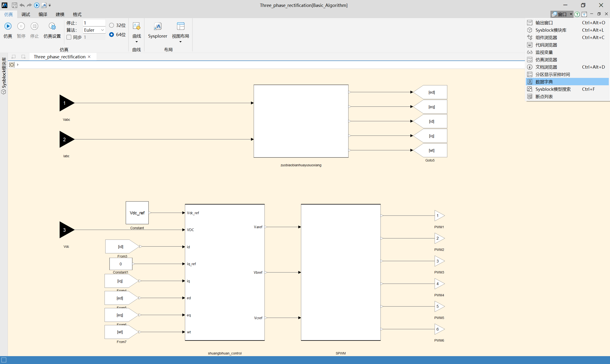Switch to the 建模 ribbon tab

(60, 15)
